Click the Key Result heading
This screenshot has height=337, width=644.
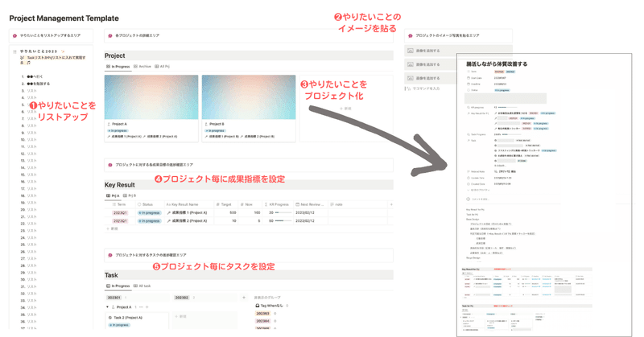click(x=119, y=185)
